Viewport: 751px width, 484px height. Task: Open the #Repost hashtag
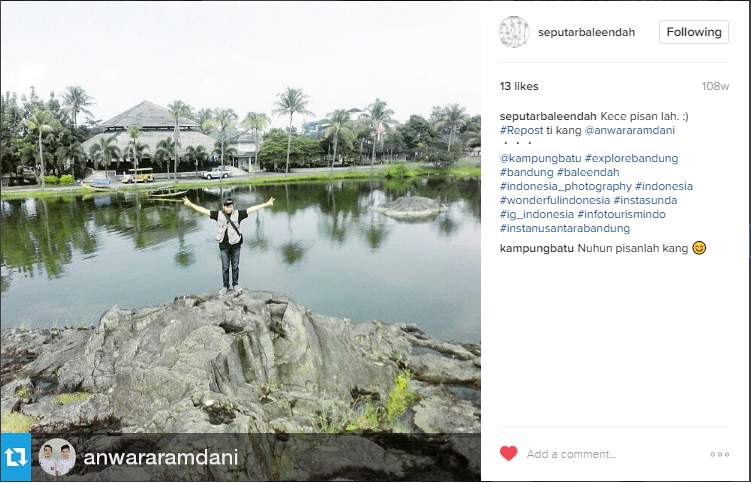click(521, 130)
